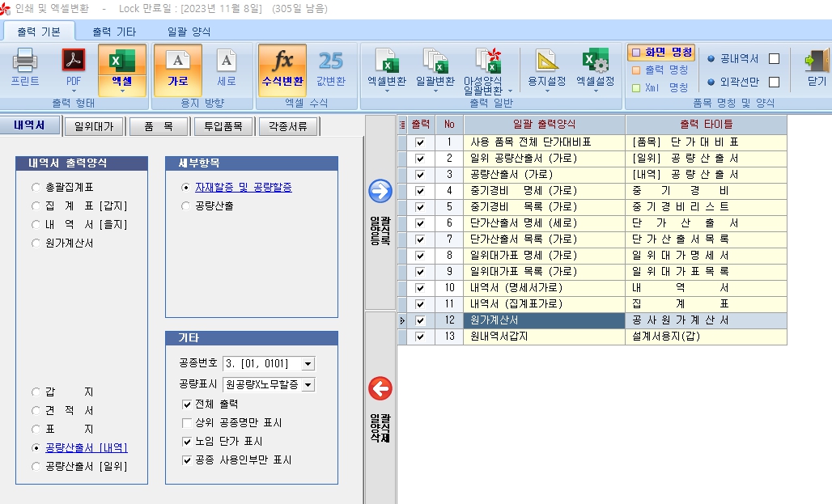Viewport: 832px width, 504px height.
Task: Click blue arrow 일괄양식등록 button
Action: click(x=380, y=192)
